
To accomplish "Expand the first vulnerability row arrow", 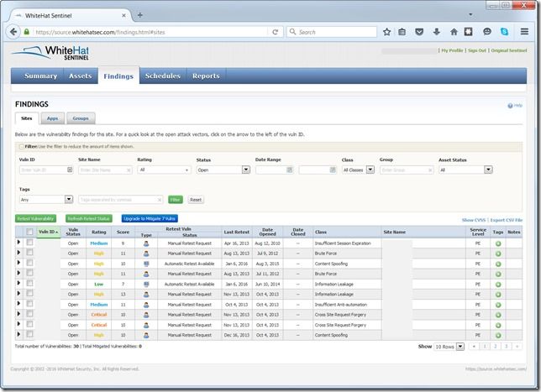I will coord(19,243).
